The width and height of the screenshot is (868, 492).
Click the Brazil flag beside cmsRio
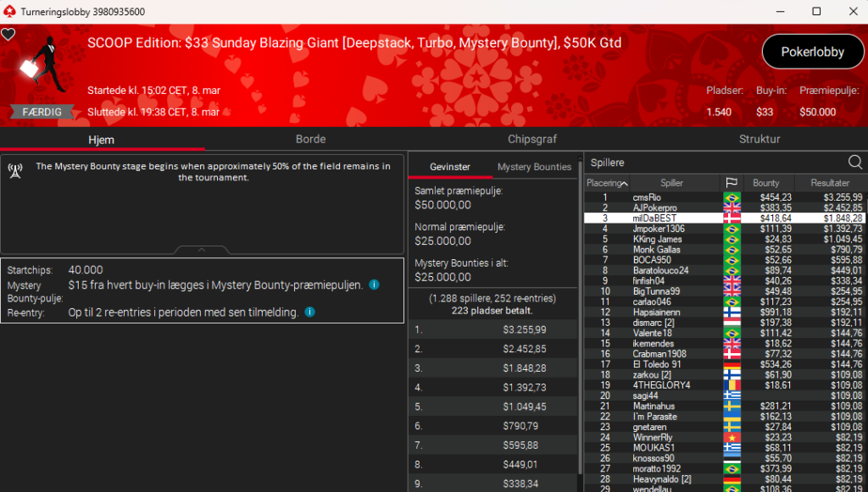(731, 197)
